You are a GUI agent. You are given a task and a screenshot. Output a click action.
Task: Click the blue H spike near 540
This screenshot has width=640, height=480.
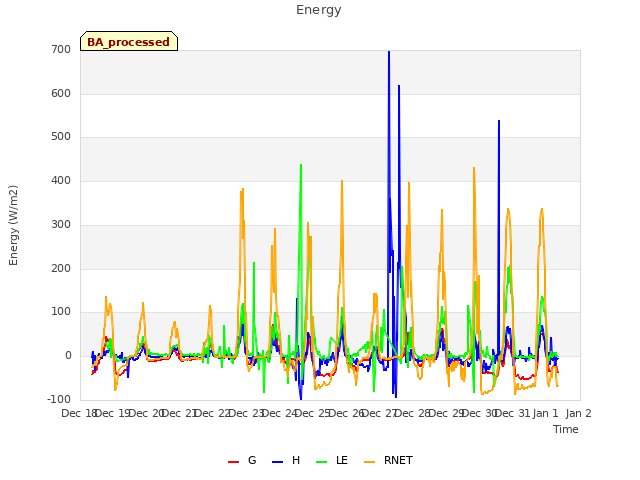[x=499, y=121]
